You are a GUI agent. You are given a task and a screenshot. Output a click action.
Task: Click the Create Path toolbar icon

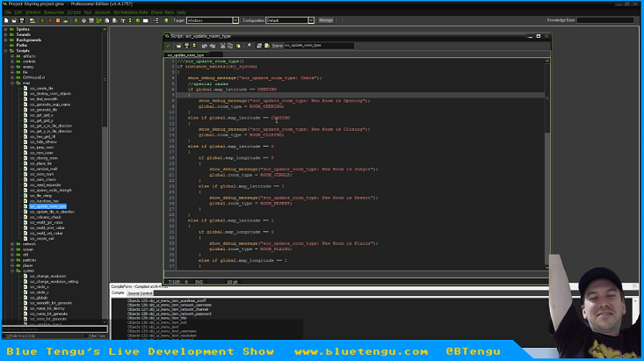point(99,20)
